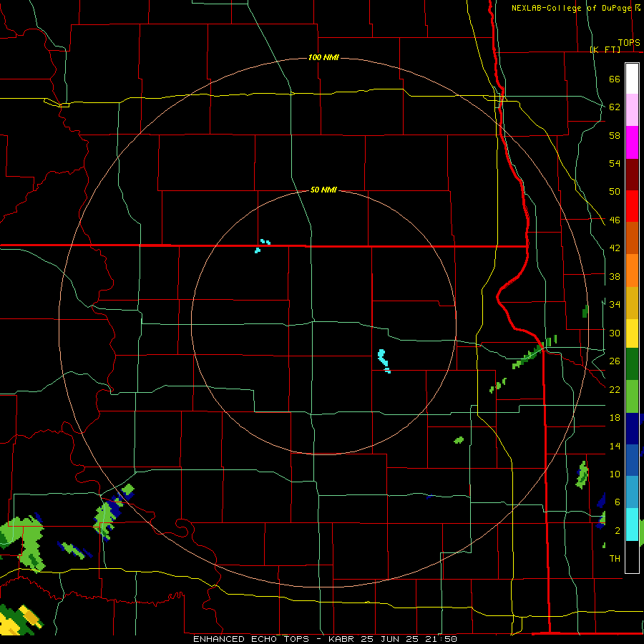
Task: Click the '[K FT]' legend unit label
Action: (605, 49)
